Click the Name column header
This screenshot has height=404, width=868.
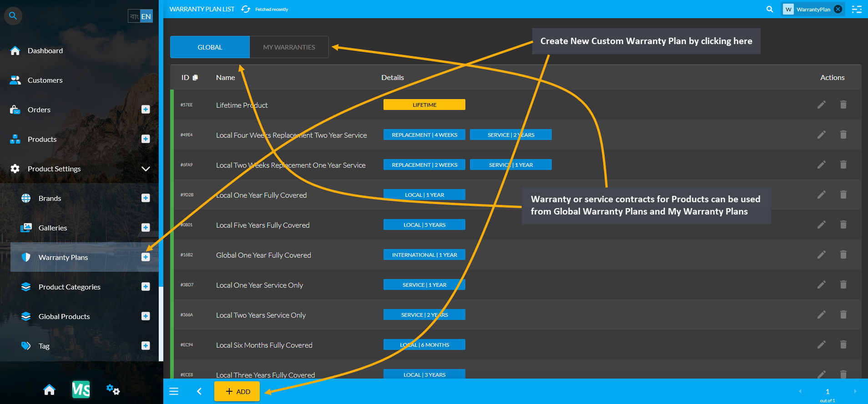(x=226, y=77)
